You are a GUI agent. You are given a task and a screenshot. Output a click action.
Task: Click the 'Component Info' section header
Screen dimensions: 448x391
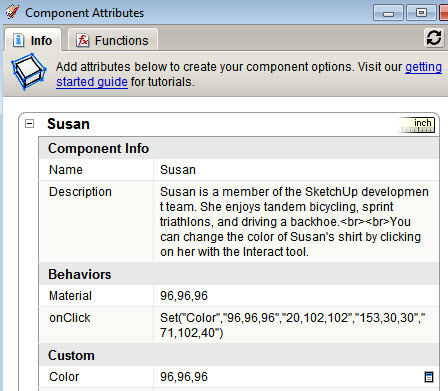point(239,148)
